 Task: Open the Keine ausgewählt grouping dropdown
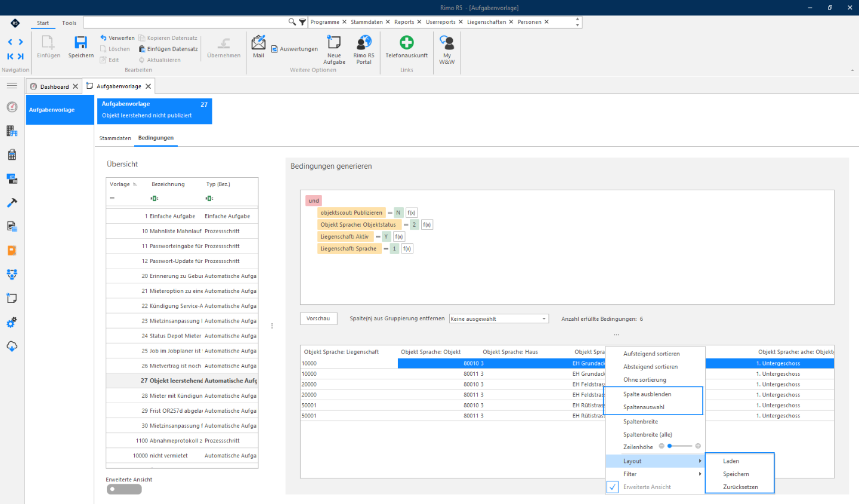499,319
